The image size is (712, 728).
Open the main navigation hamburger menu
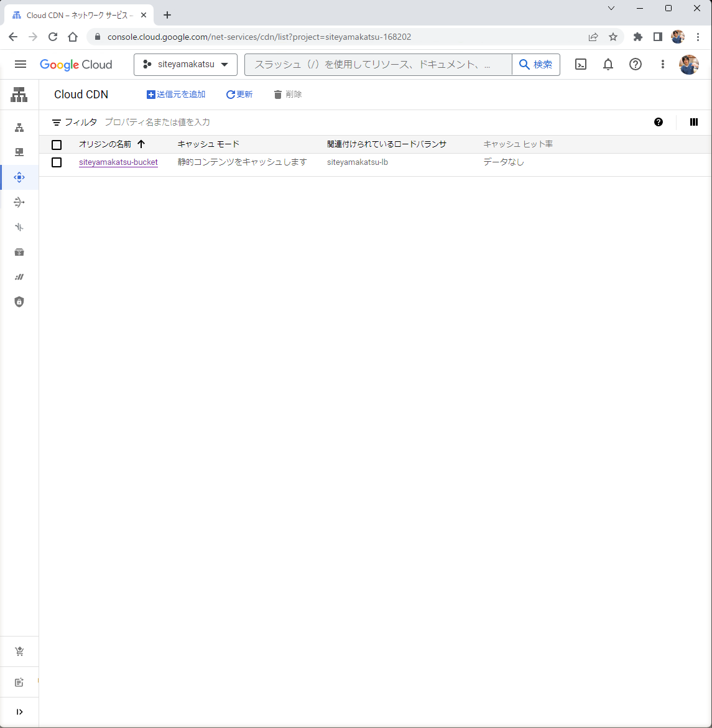coord(21,65)
